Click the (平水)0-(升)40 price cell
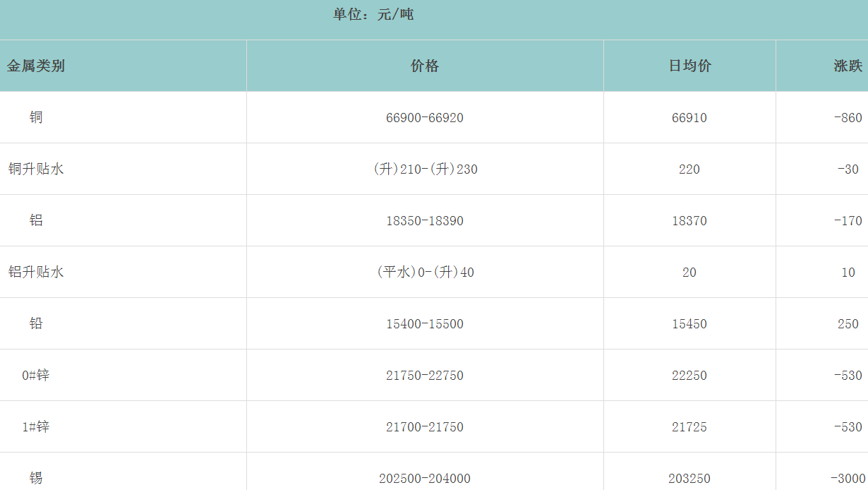 click(x=425, y=273)
